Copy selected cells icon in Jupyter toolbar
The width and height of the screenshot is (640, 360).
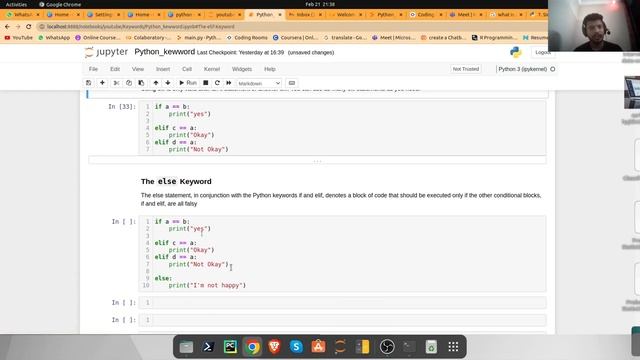pyautogui.click(x=129, y=83)
